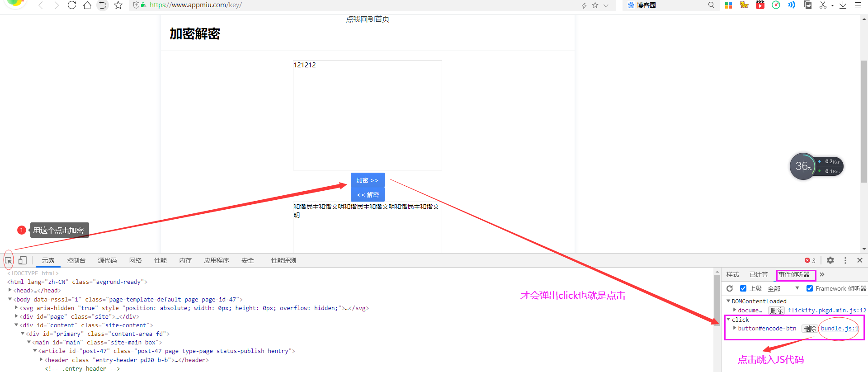Image resolution: width=868 pixels, height=372 pixels.
Task: Remove the document DOMContentLoaded listener
Action: pos(777,311)
